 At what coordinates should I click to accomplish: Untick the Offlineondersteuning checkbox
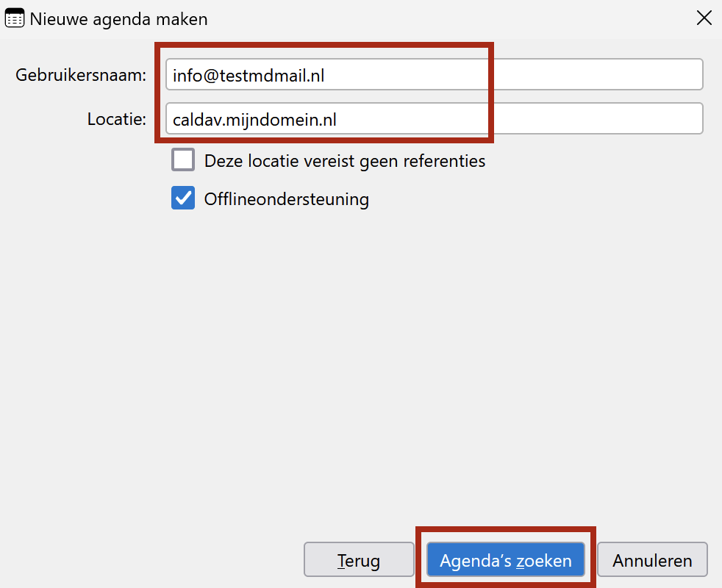point(183,198)
